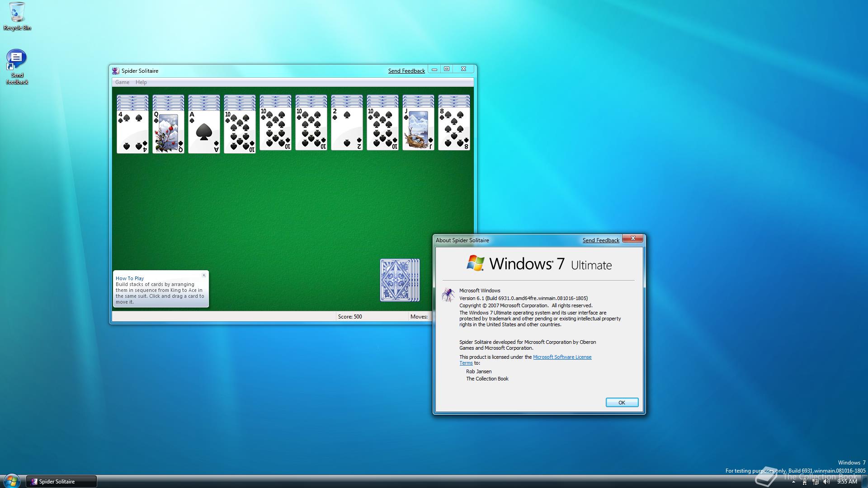This screenshot has width=868, height=488.
Task: Minimize the Spider Solitaire window
Action: click(x=434, y=69)
